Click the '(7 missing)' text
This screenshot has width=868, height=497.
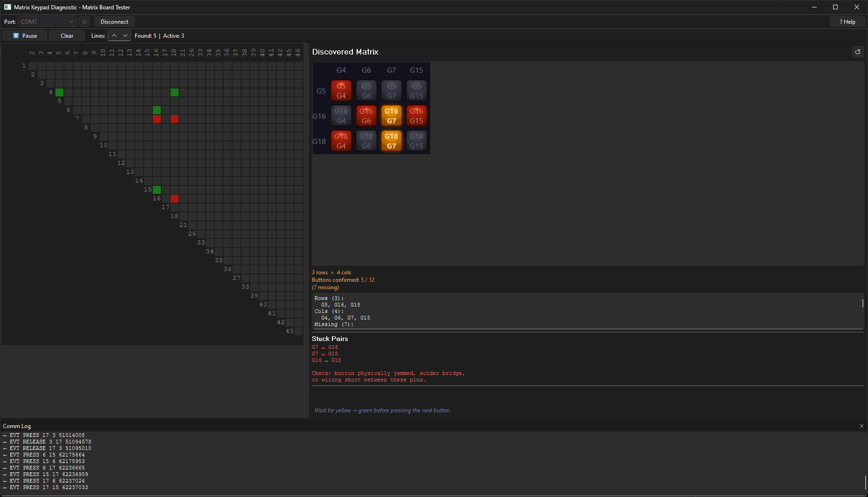click(325, 287)
